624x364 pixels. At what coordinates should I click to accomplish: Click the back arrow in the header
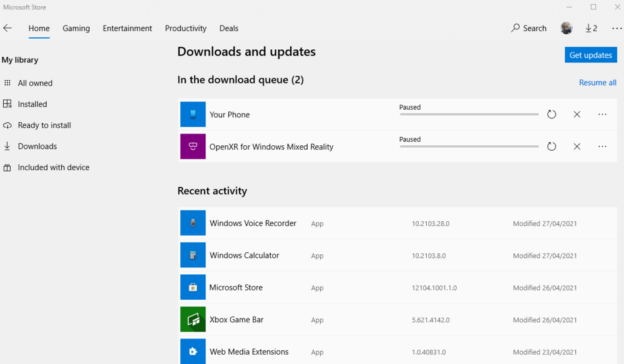[7, 28]
